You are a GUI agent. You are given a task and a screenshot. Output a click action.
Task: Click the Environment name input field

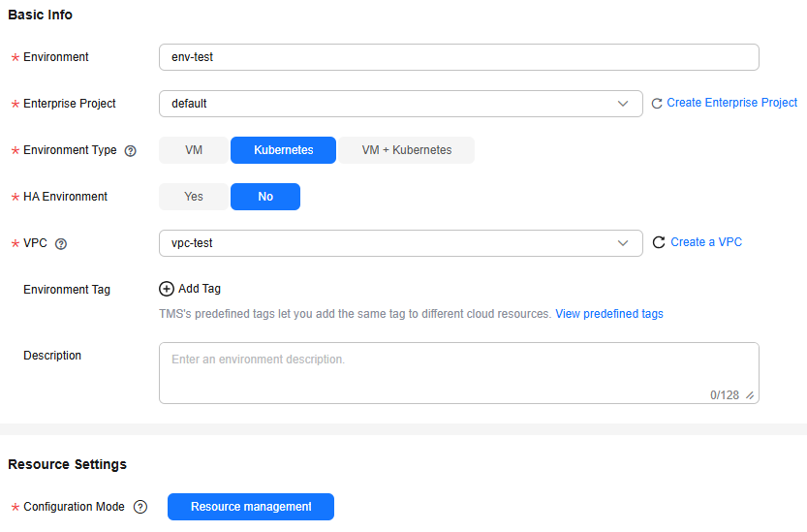[x=459, y=57]
